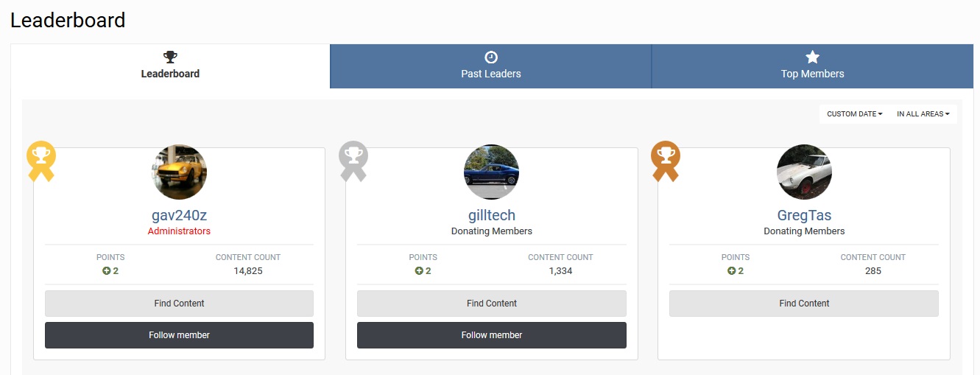Click gav240z's green plus points icon
This screenshot has width=980, height=375.
coord(106,271)
